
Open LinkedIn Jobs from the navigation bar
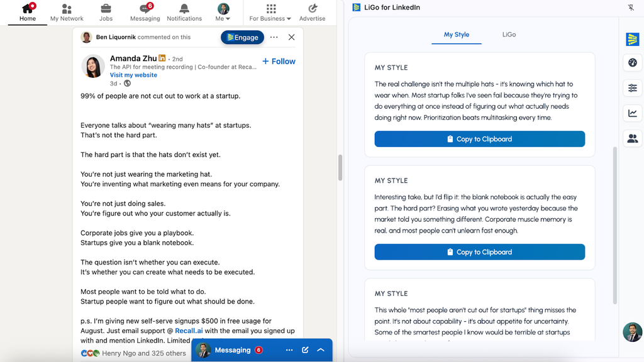coord(106,13)
